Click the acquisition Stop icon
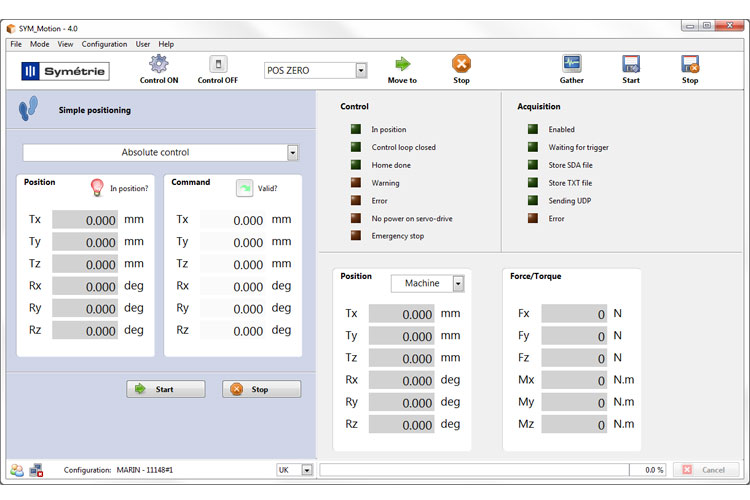Screen dimensions: 750x500 [x=690, y=64]
